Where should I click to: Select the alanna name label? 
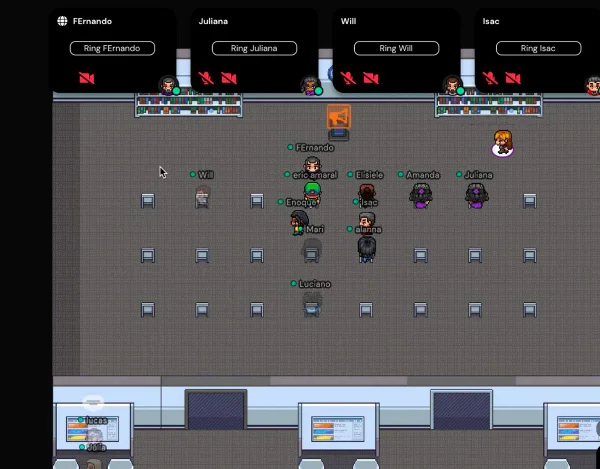coord(368,230)
